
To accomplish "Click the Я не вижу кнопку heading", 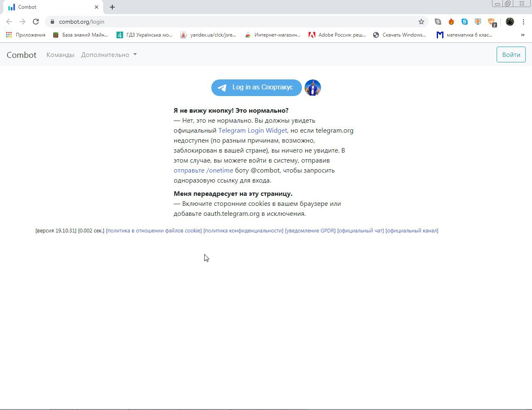I will tap(231, 111).
